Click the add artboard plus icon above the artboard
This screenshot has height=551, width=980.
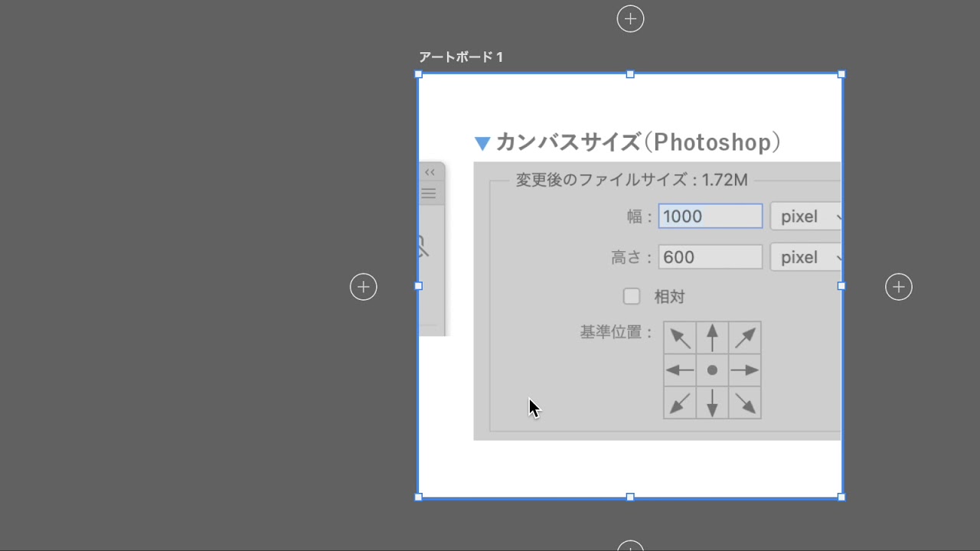click(630, 19)
